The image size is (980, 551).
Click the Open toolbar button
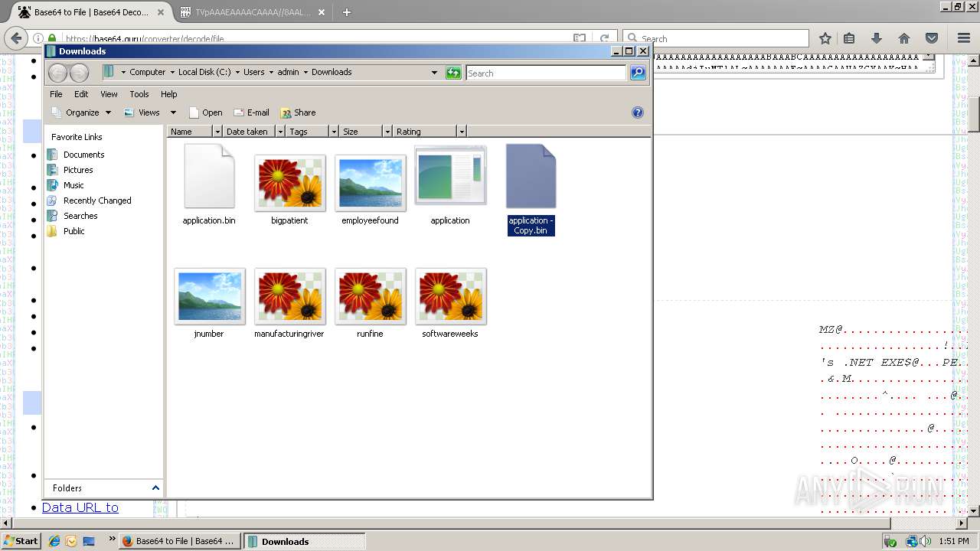(205, 112)
